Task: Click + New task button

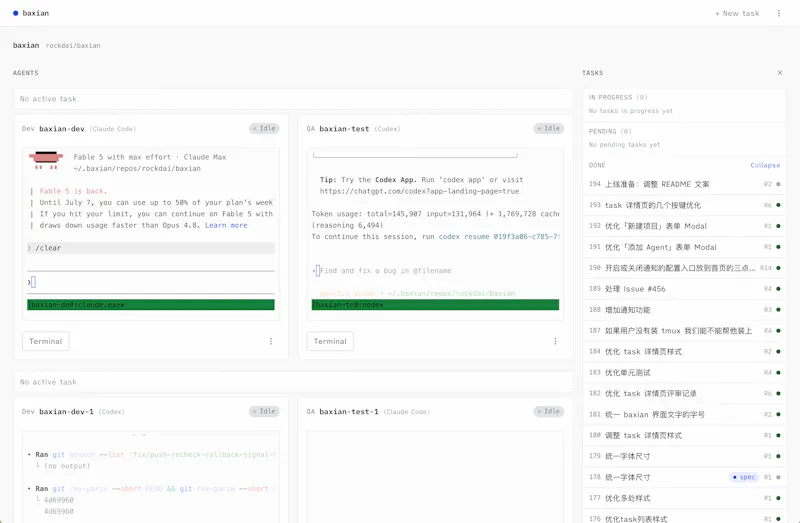Action: tap(737, 13)
